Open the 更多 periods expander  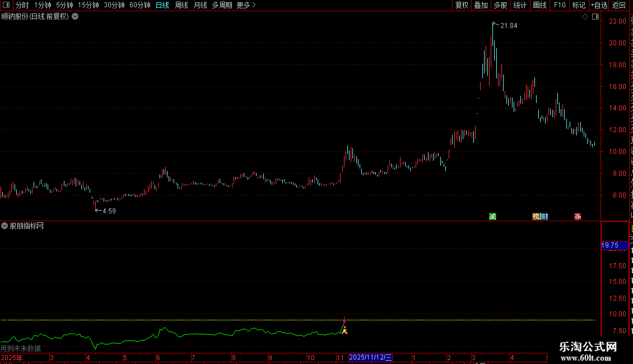pyautogui.click(x=246, y=5)
